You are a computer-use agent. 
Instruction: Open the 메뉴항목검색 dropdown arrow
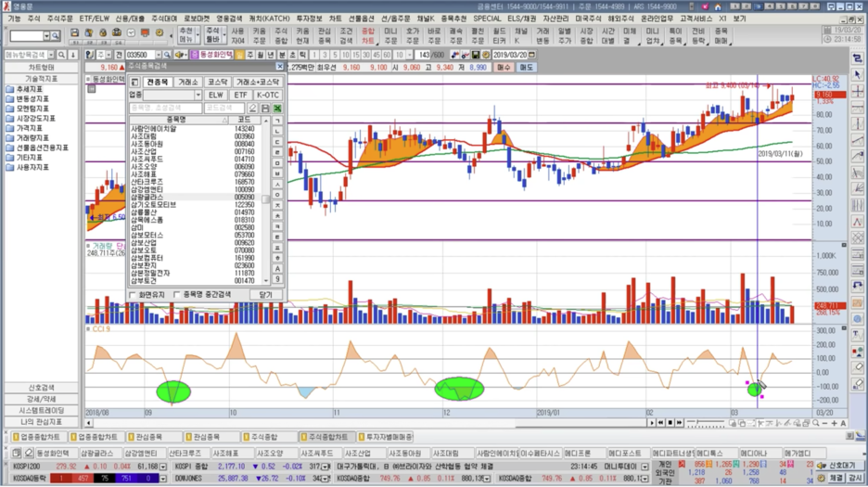(x=51, y=55)
